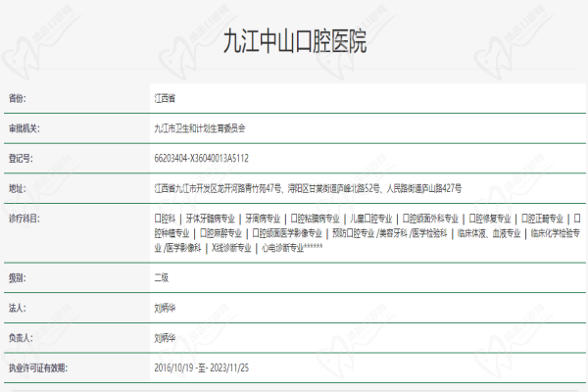Click the validity dates 2016/10/19 -至- 2023/11/25

click(201, 368)
